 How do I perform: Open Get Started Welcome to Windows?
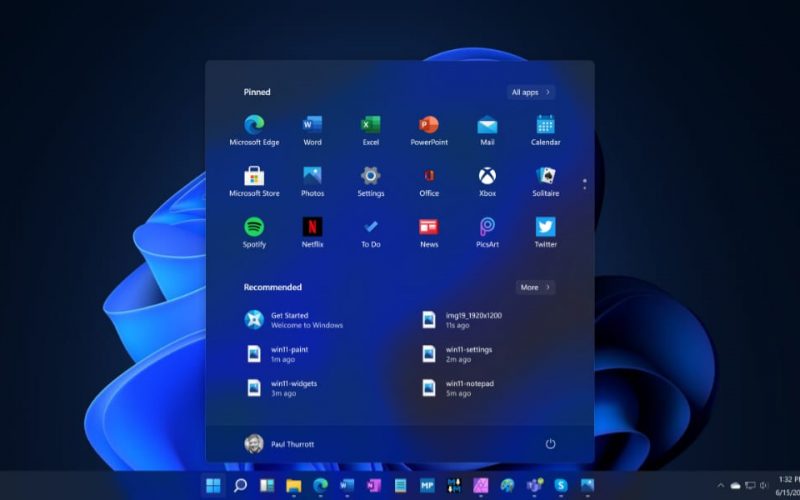293,320
